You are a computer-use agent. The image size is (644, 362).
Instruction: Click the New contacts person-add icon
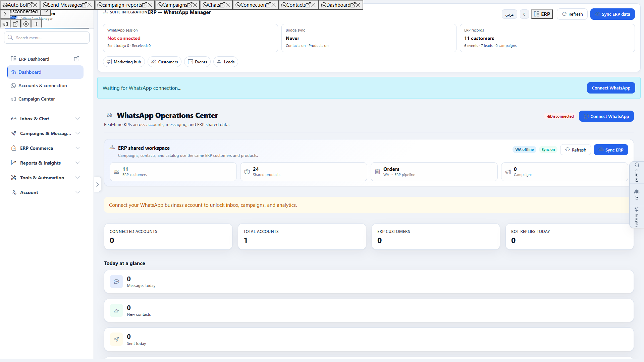coord(116,310)
